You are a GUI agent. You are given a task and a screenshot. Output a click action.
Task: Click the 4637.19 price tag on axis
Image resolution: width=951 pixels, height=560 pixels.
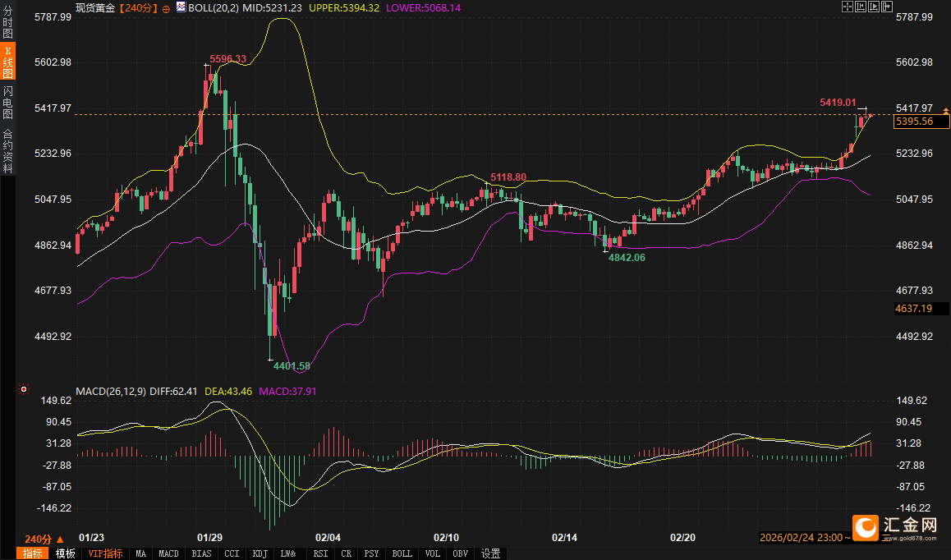[x=921, y=308]
